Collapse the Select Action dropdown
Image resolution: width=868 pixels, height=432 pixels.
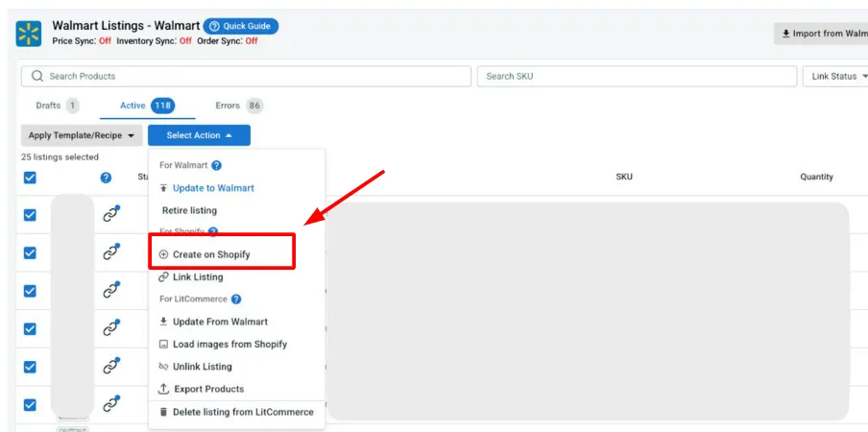click(199, 135)
